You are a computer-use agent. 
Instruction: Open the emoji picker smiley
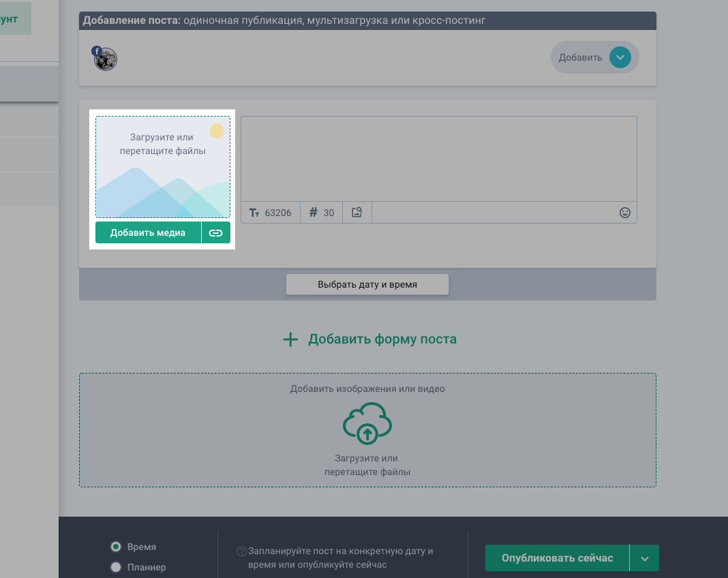[624, 213]
